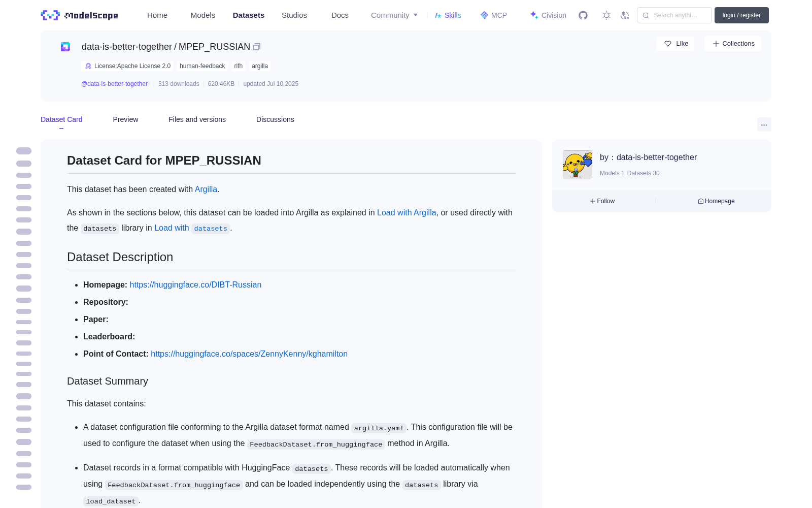Open the Discussions tab
This screenshot has height=508, width=812.
[275, 119]
